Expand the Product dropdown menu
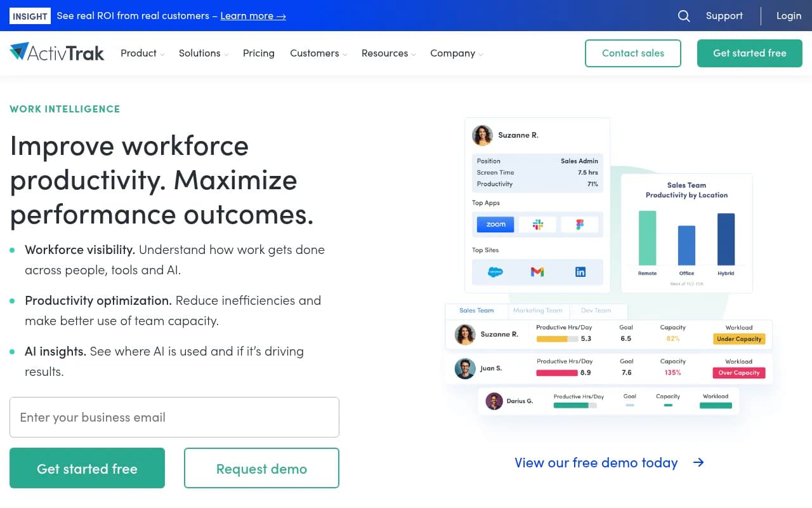Viewport: 812px width, 508px height. (x=142, y=53)
